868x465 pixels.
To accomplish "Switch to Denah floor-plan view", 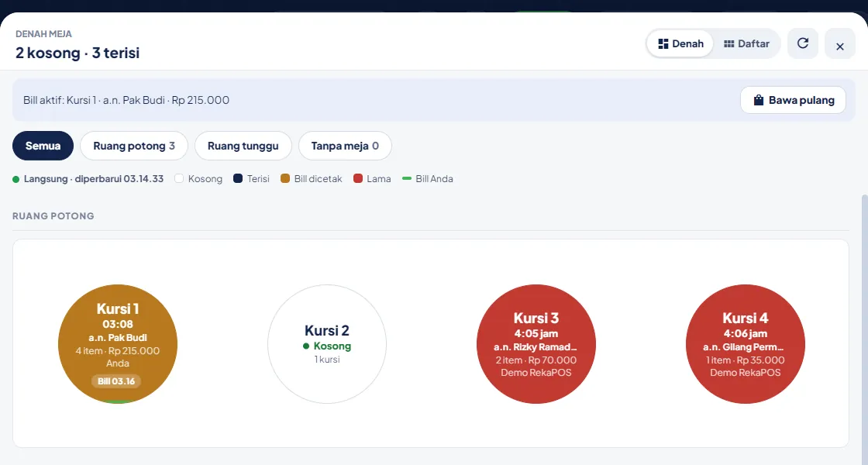I will (x=680, y=43).
